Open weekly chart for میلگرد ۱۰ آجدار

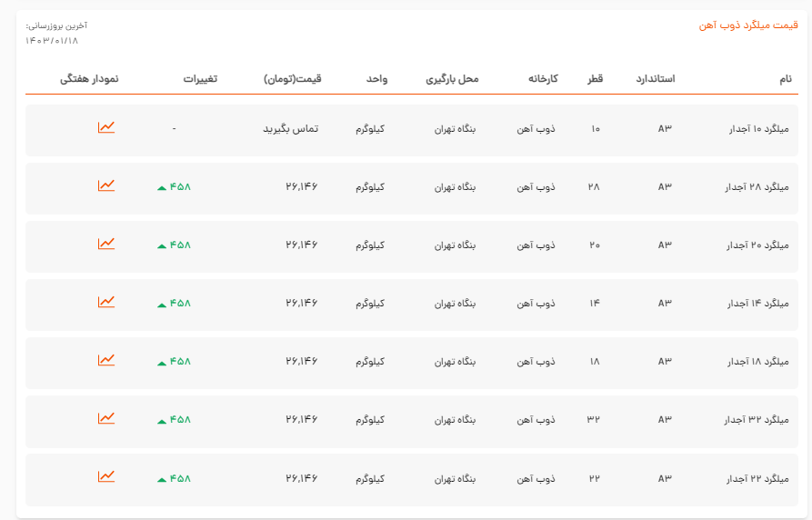click(x=106, y=127)
